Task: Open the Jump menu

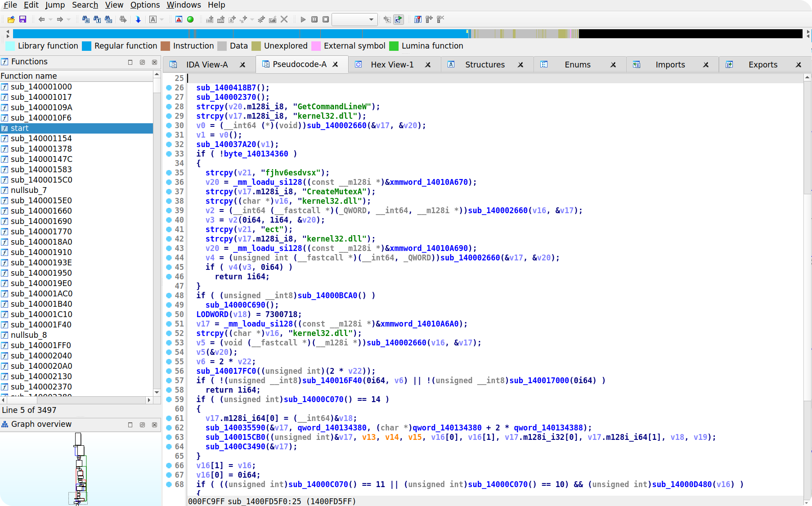Action: click(55, 5)
